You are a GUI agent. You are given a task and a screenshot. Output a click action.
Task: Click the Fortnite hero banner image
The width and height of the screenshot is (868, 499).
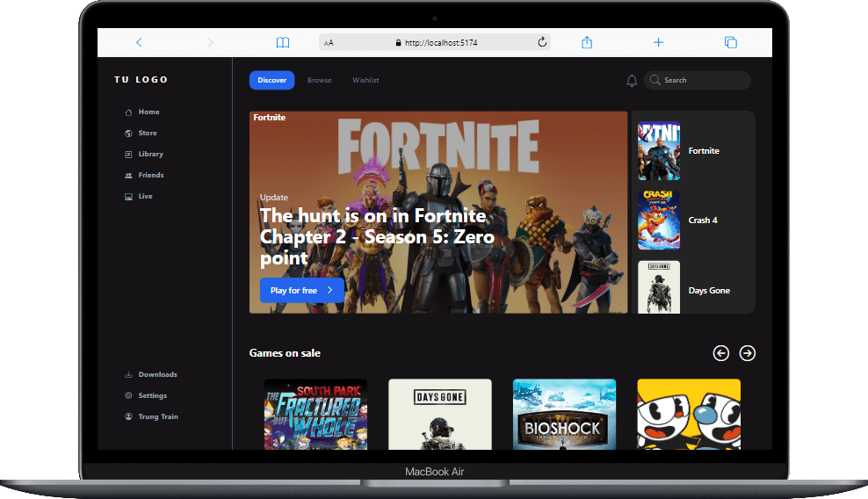pos(438,212)
